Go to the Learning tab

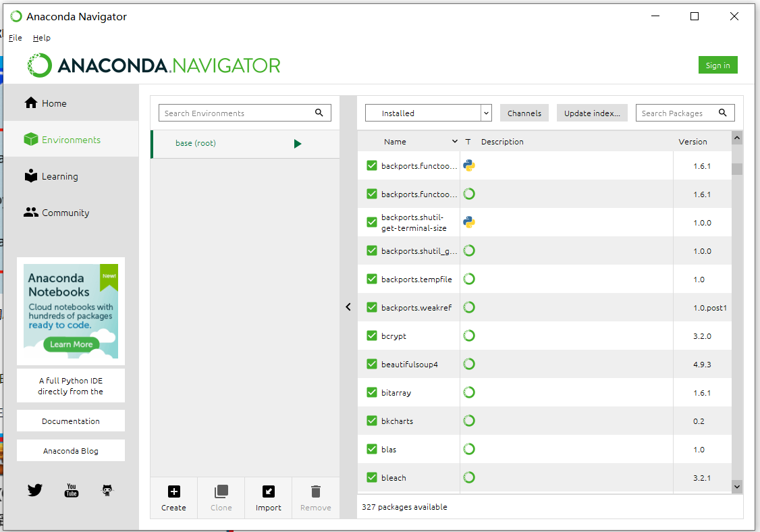71,176
